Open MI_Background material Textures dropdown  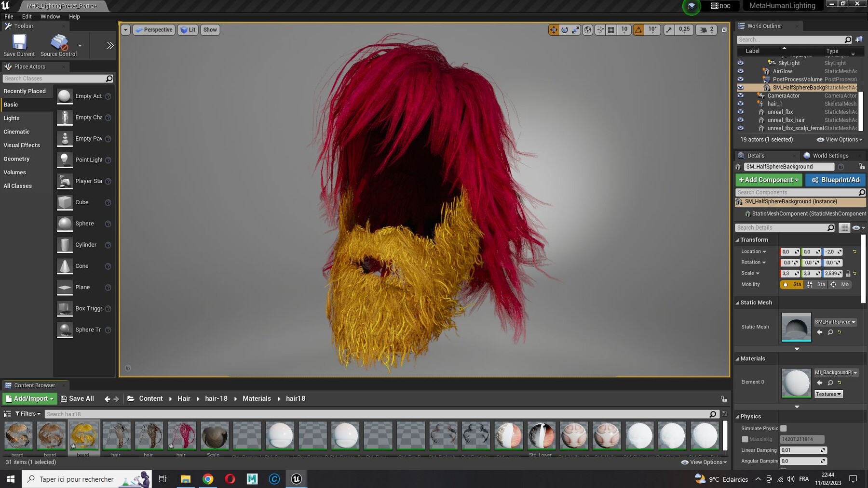pyautogui.click(x=828, y=394)
